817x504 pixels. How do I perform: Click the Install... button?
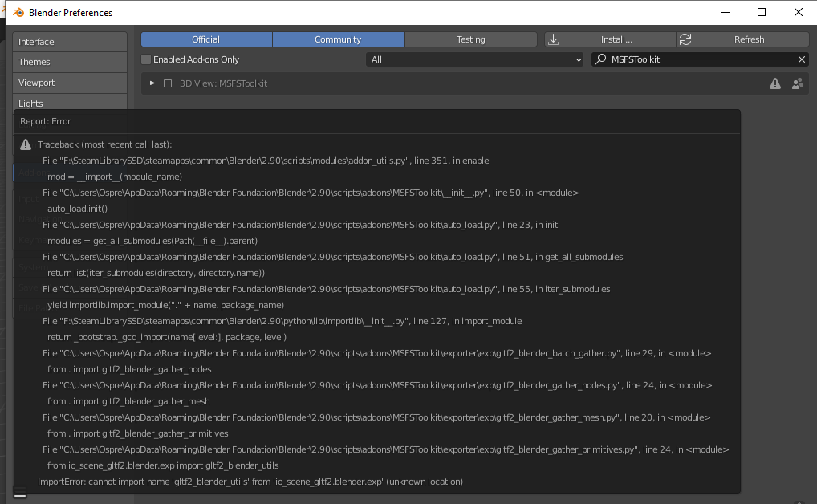(610, 39)
